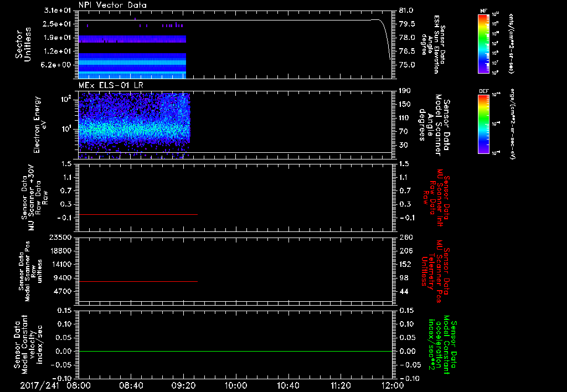This screenshot has height=392, width=567.
Task: Click the 30 scanner angle axis value
Action: coord(403,146)
